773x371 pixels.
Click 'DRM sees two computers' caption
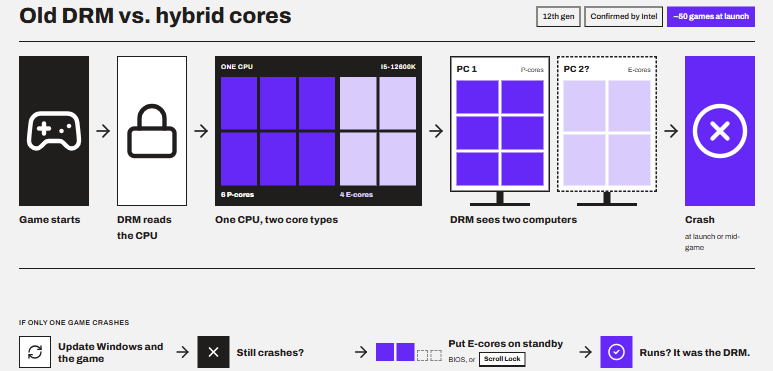(x=513, y=220)
